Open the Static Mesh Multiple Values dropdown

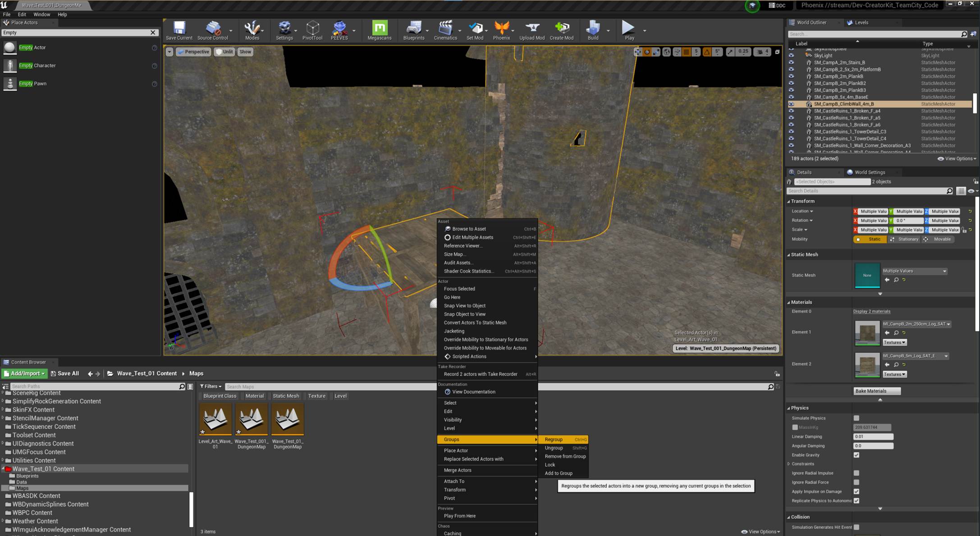click(x=914, y=271)
